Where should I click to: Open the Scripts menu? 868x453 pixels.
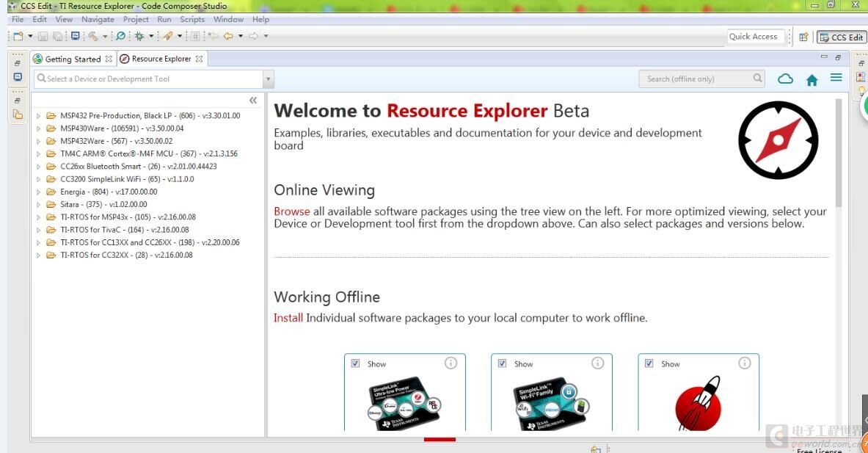pos(192,19)
